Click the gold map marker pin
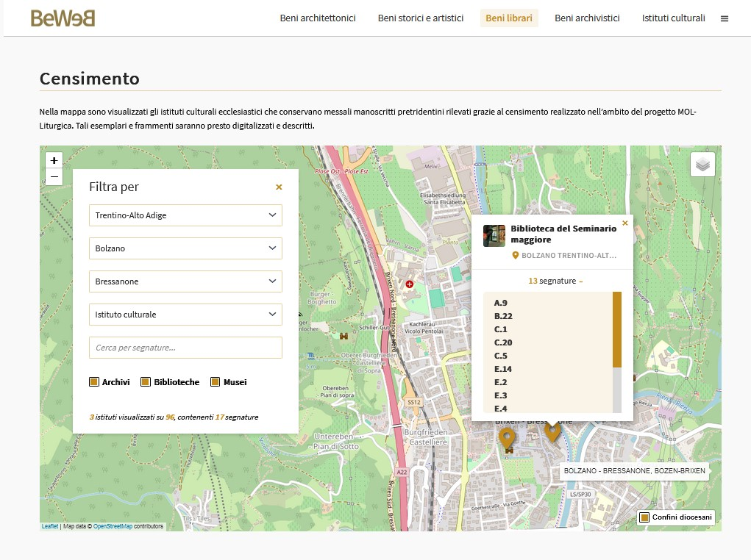751x560 pixels. [x=507, y=438]
